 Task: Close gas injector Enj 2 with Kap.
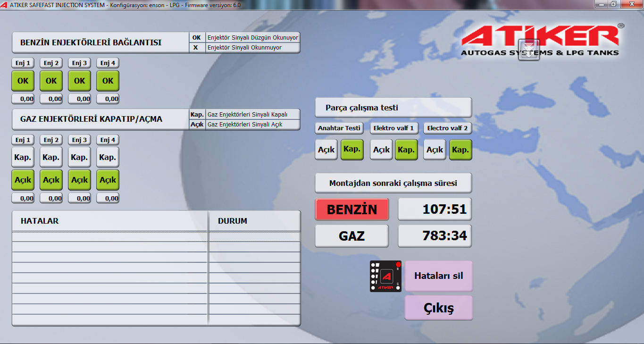click(x=51, y=157)
